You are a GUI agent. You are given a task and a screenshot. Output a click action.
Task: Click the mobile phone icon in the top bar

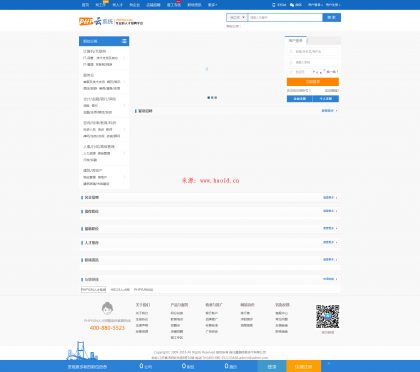[273, 5]
